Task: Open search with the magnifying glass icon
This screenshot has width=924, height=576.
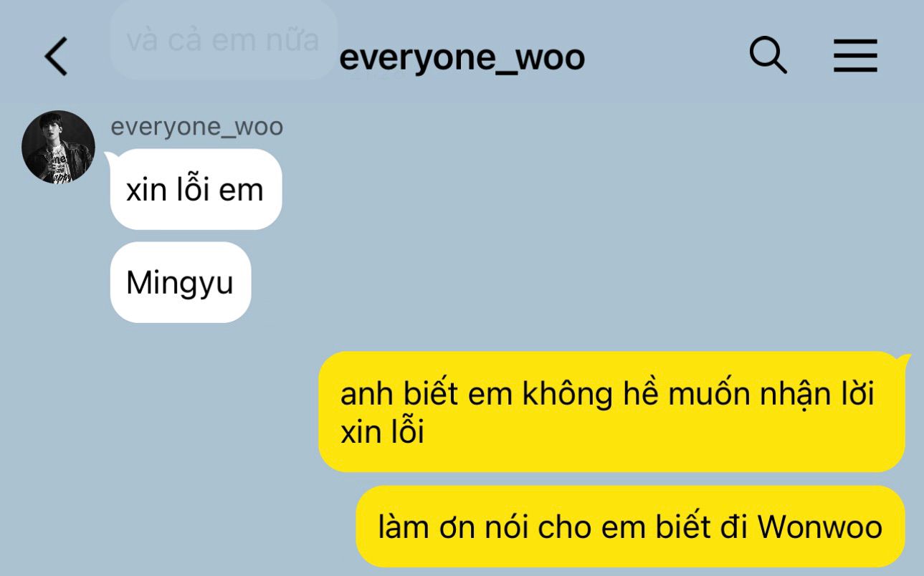Action: [x=768, y=55]
